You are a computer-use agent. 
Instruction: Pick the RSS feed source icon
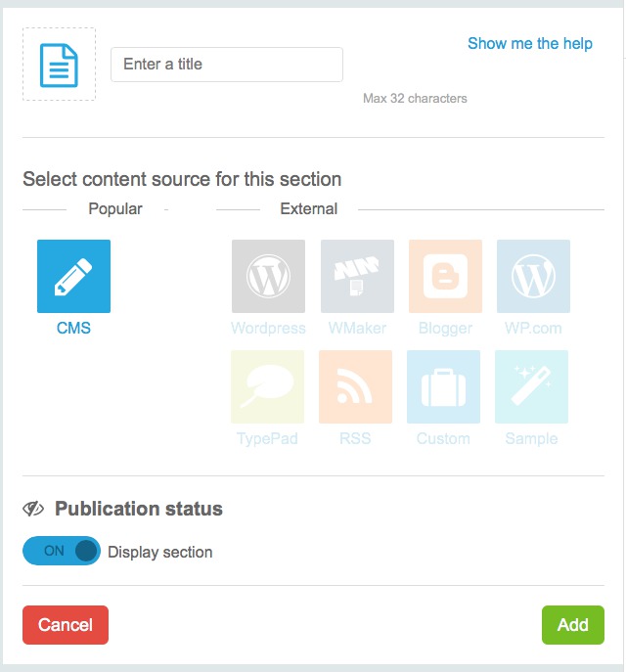(355, 386)
